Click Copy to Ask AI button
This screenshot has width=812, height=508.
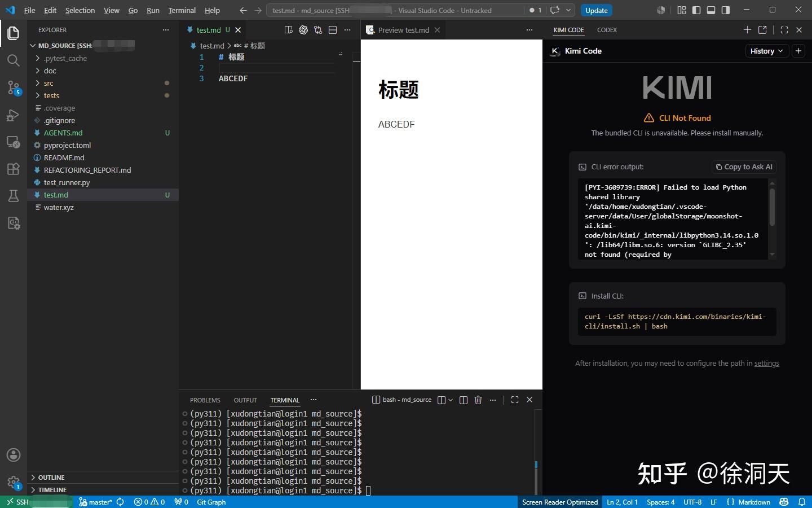pos(744,167)
